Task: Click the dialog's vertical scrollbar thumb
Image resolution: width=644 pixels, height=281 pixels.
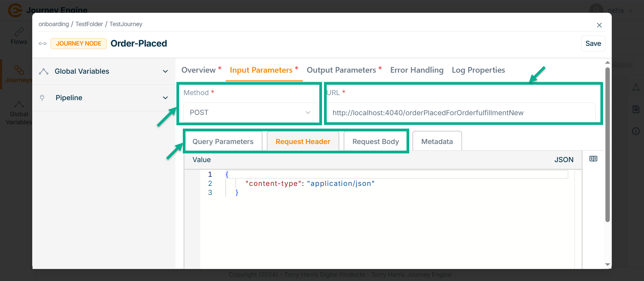Action: coord(607,144)
